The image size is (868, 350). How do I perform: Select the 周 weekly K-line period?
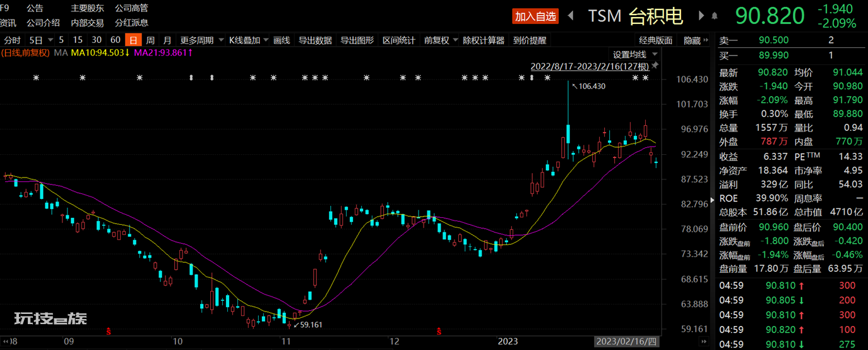pyautogui.click(x=150, y=40)
